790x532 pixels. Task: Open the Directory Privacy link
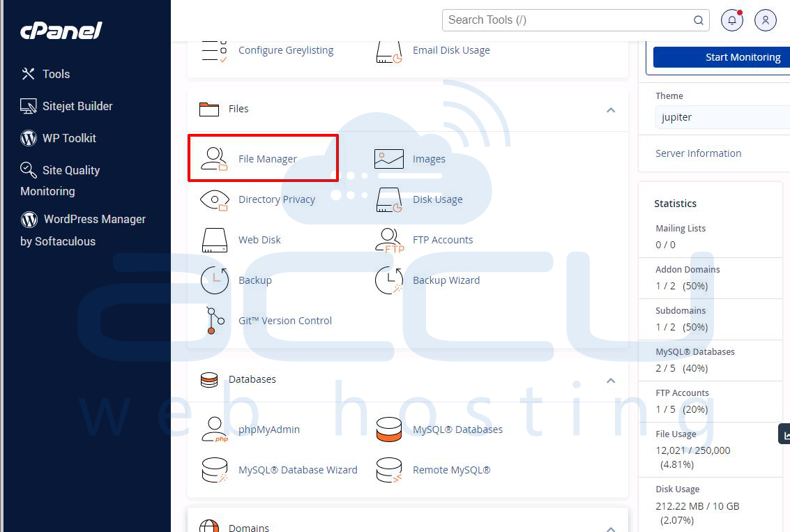[x=277, y=199]
